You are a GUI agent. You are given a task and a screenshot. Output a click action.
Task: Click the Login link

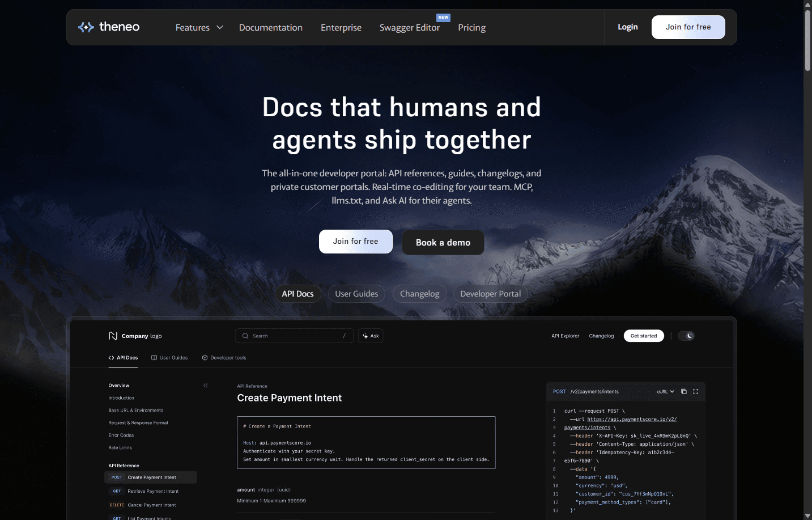[x=628, y=27]
